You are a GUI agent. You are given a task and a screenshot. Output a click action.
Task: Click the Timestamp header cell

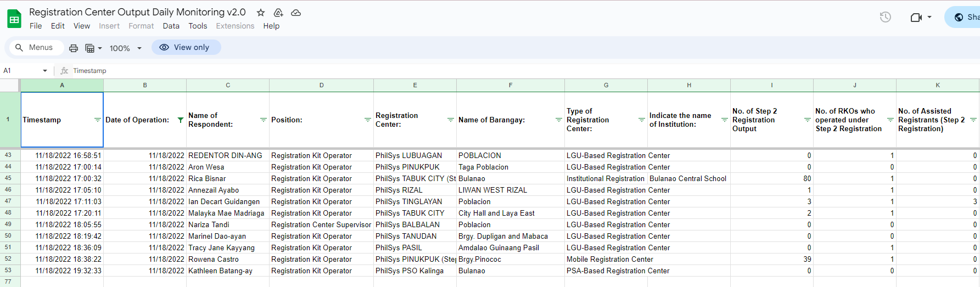click(62, 120)
